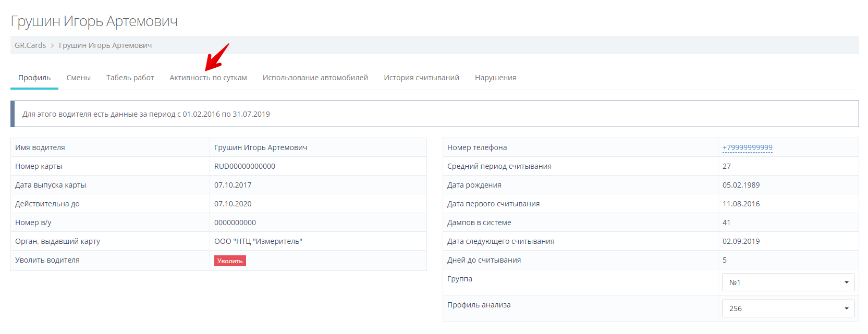Viewport: 868px width, 334px height.
Task: Click driver name in the breadcrumb
Action: point(105,45)
